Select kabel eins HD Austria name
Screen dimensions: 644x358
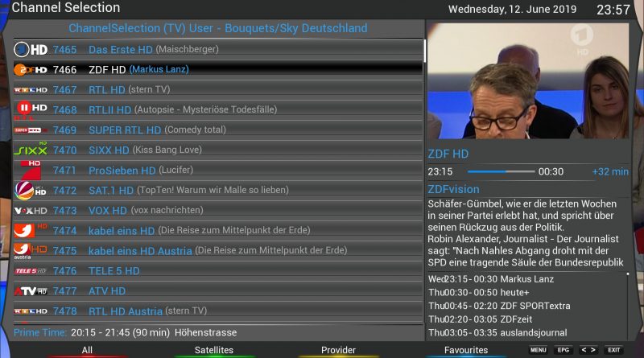pos(140,251)
